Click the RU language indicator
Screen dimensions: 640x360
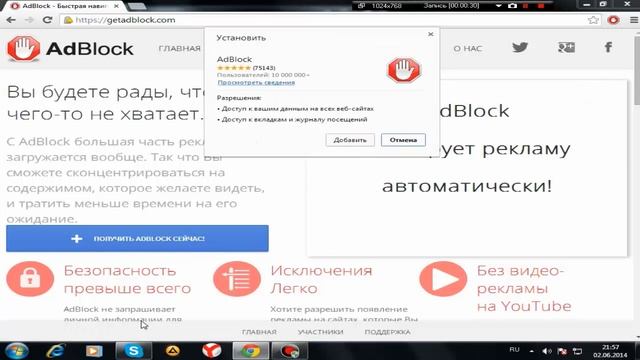(x=514, y=350)
